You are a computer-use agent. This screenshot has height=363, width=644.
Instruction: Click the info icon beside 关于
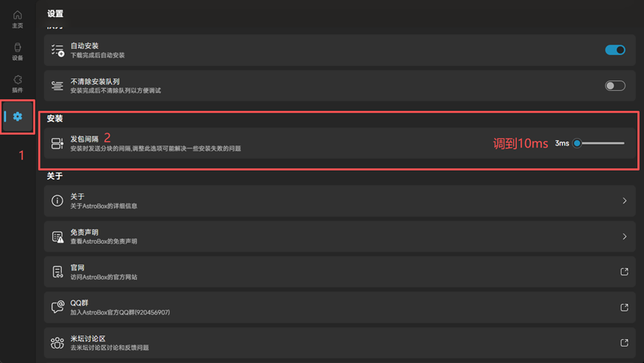coord(57,201)
